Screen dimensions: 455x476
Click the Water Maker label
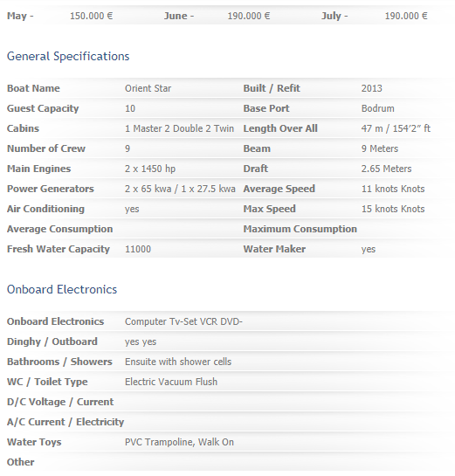pyautogui.click(x=274, y=249)
